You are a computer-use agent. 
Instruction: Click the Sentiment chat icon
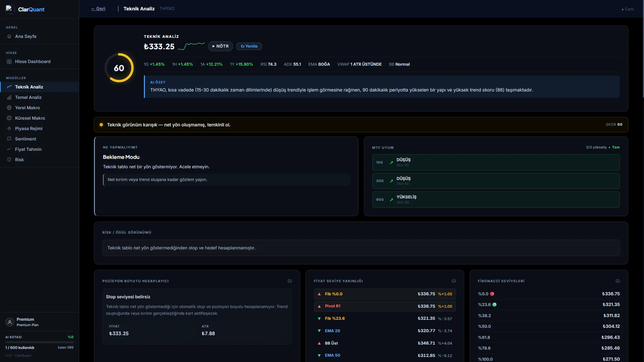point(9,139)
